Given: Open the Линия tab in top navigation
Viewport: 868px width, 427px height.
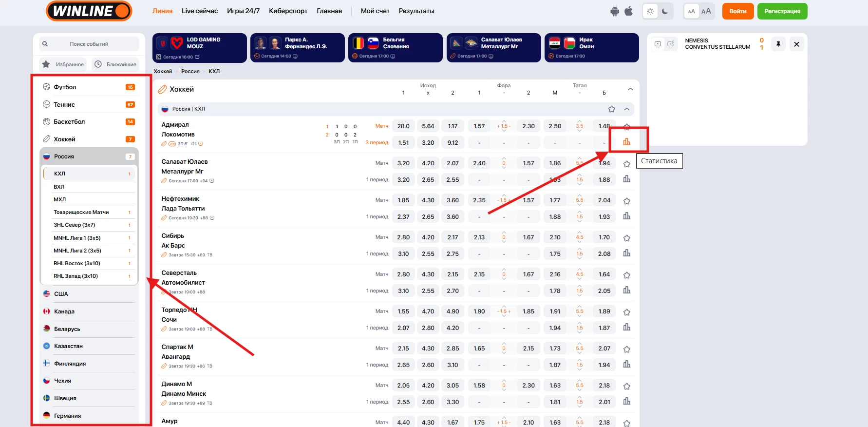Looking at the screenshot, I should (162, 11).
